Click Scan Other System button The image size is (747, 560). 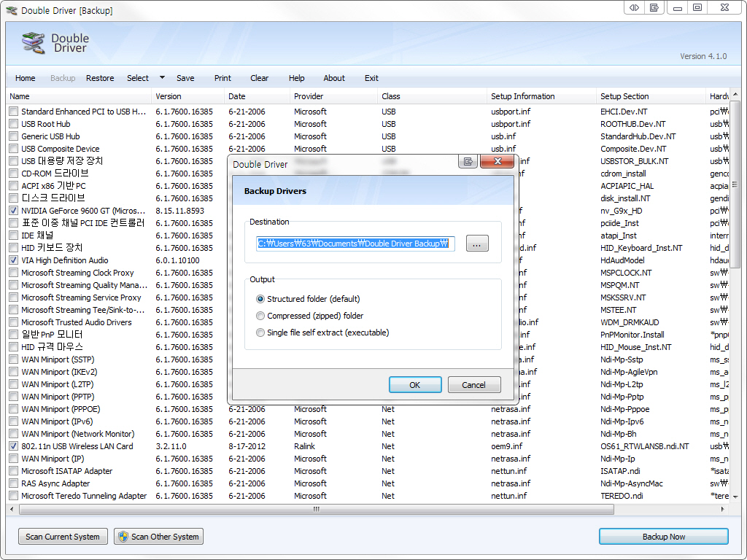tap(158, 537)
